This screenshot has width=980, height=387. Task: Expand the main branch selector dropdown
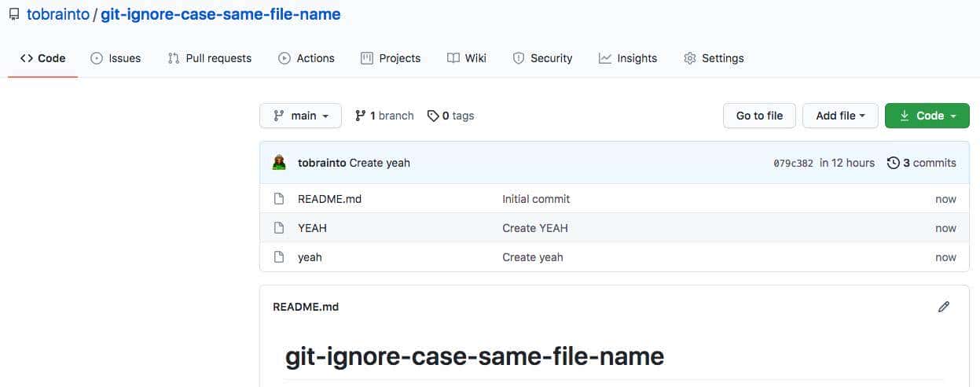coord(300,116)
